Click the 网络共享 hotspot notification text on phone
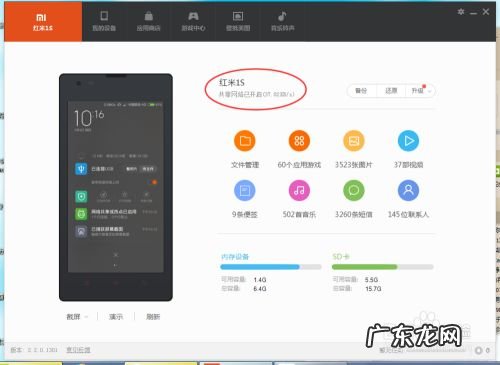This screenshot has height=365, width=500. click(114, 212)
